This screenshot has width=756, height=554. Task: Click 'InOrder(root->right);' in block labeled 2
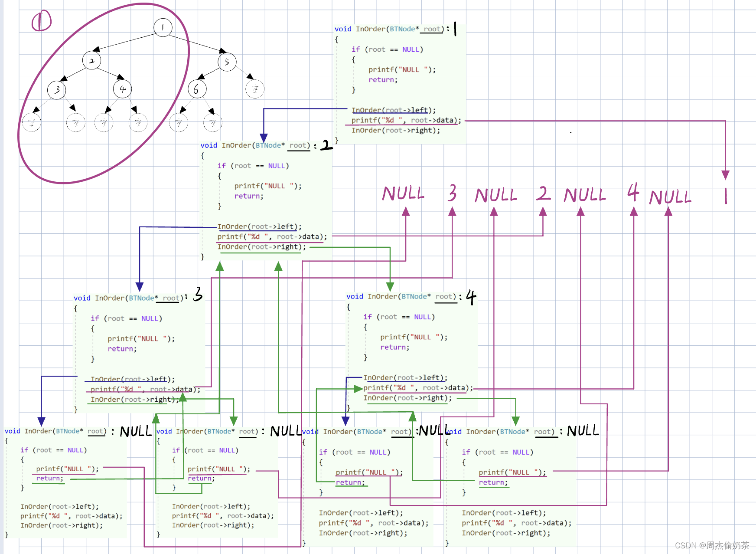point(261,247)
